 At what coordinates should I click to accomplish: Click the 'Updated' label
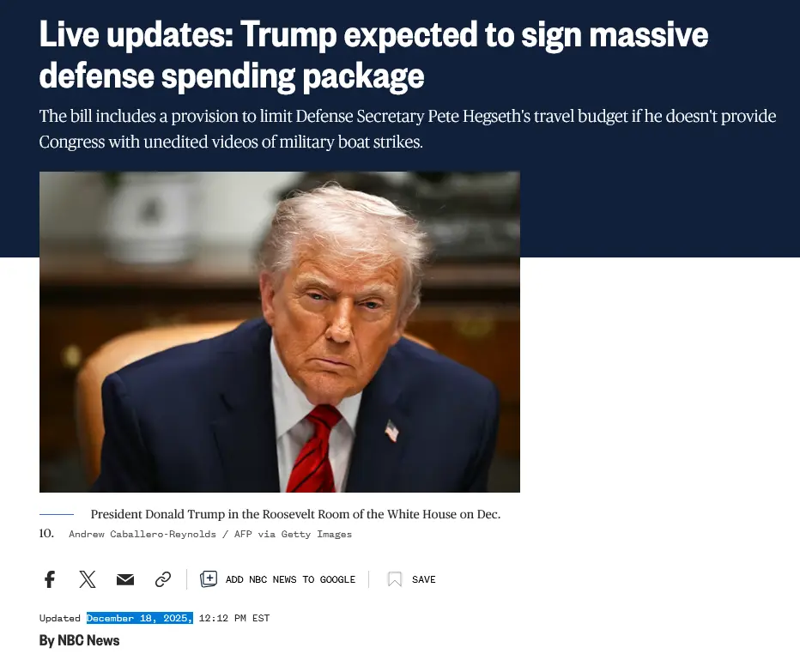pyautogui.click(x=60, y=618)
